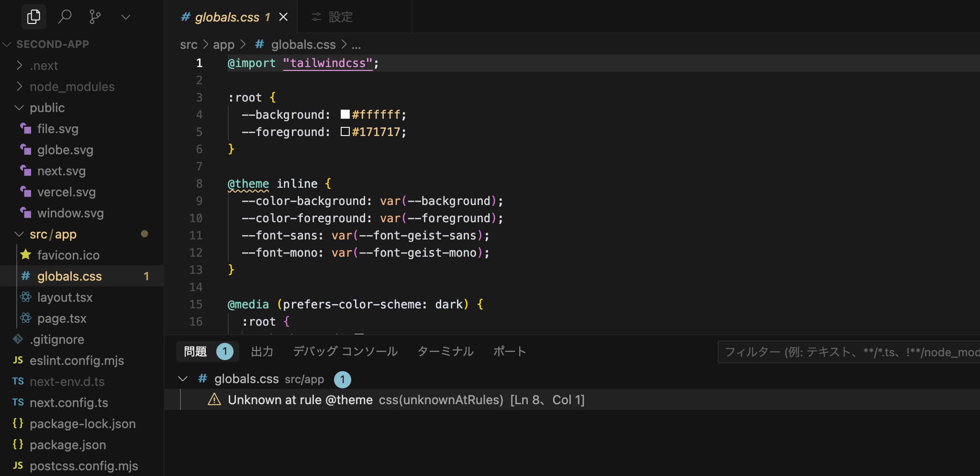
Task: Open the #ffffff color swatch picker
Action: (x=345, y=114)
